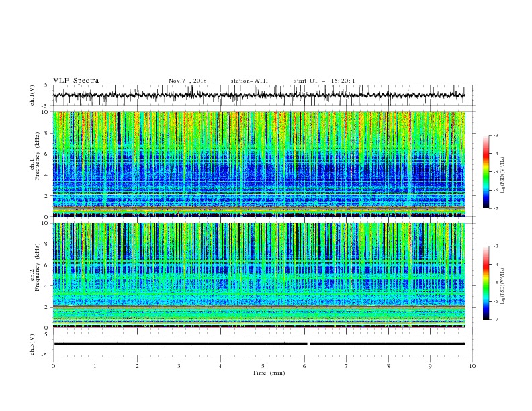
Task: Click the "ch.1(V)" waveform axis label
Action: click(x=32, y=95)
